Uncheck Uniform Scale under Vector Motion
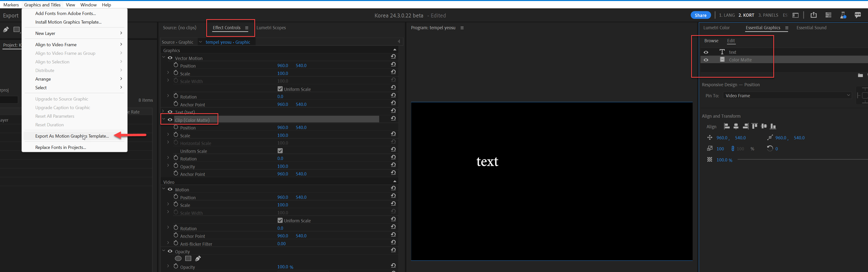 click(280, 89)
